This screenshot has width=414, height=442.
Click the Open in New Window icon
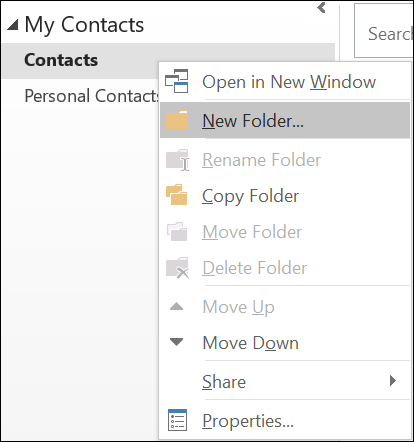click(x=177, y=81)
